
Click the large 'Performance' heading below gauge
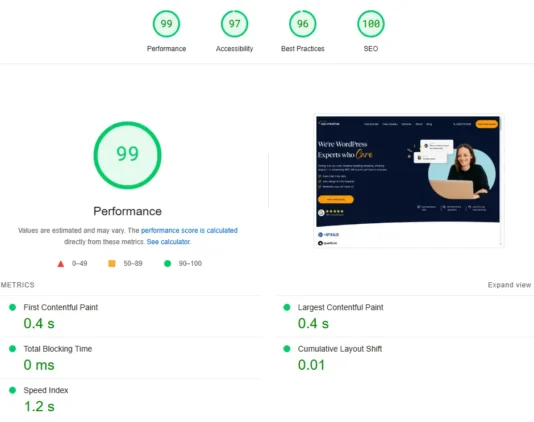(127, 211)
